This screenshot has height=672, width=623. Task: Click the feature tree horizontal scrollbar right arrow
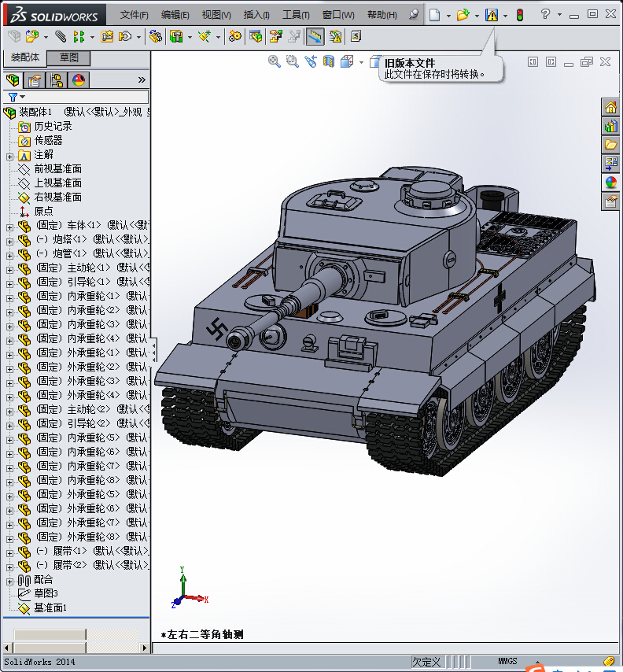(145, 648)
